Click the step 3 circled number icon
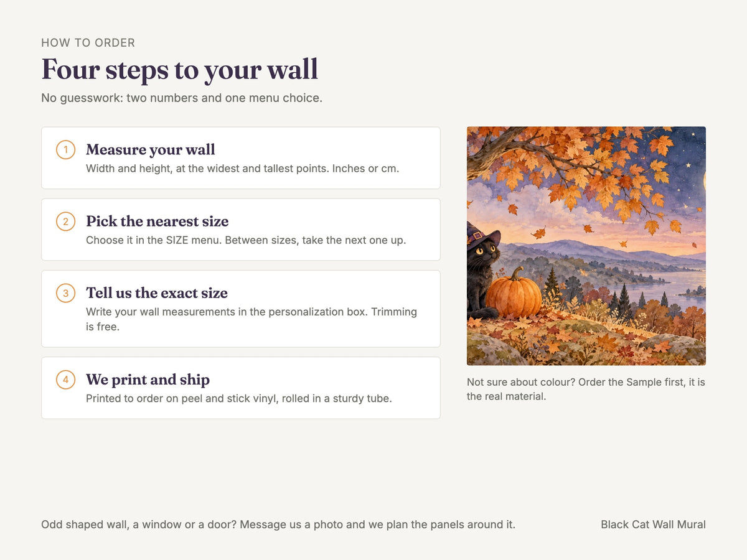Viewport: 747px width, 560px height. (x=65, y=293)
